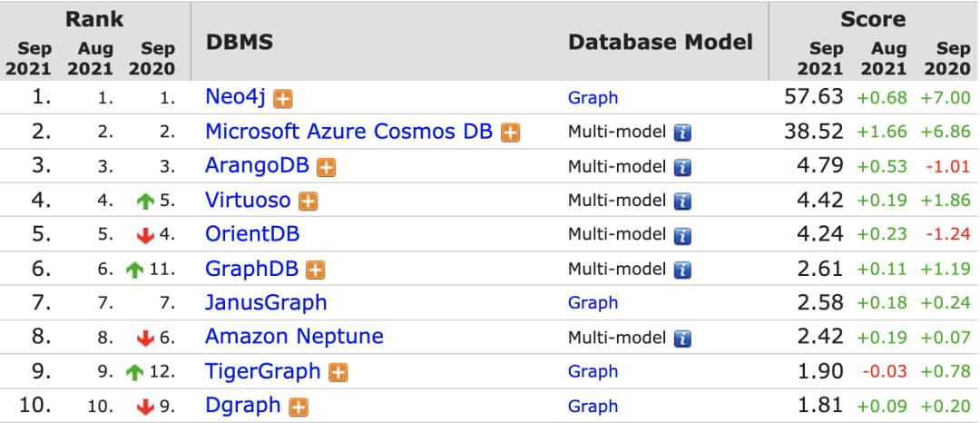Screen dimensions: 980x423
Task: Follow the Graph model link for JanusGraph
Action: [x=593, y=304]
